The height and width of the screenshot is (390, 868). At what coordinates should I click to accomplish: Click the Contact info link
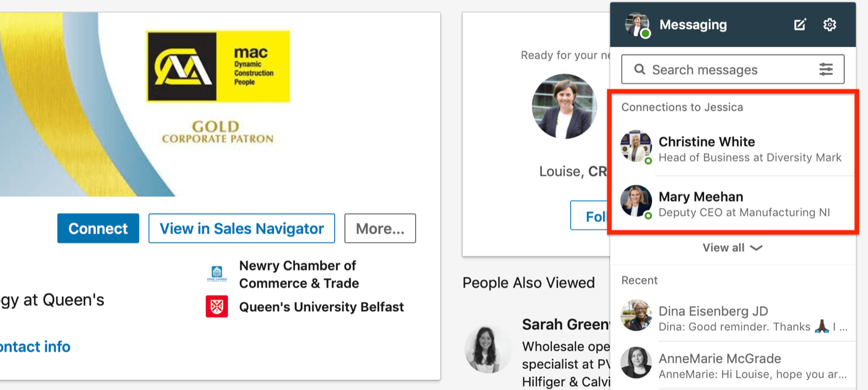tap(35, 347)
